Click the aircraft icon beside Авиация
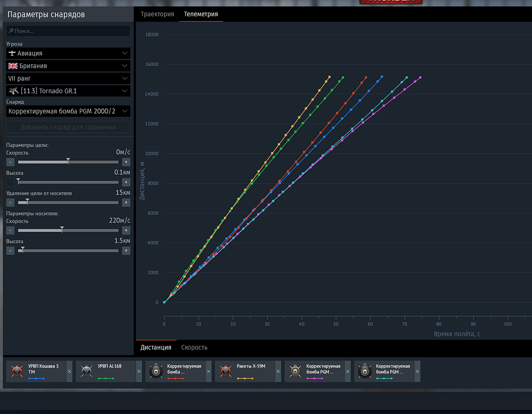The image size is (532, 414). click(x=12, y=53)
